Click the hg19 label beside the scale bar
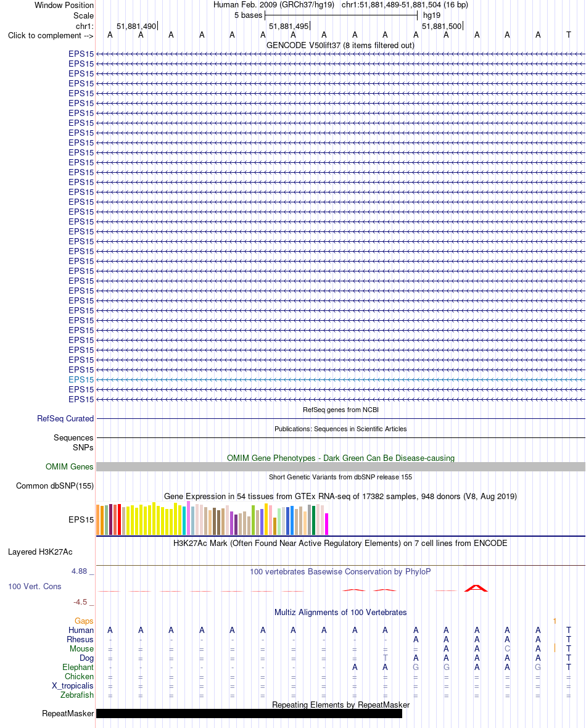586x728 pixels. coord(431,15)
